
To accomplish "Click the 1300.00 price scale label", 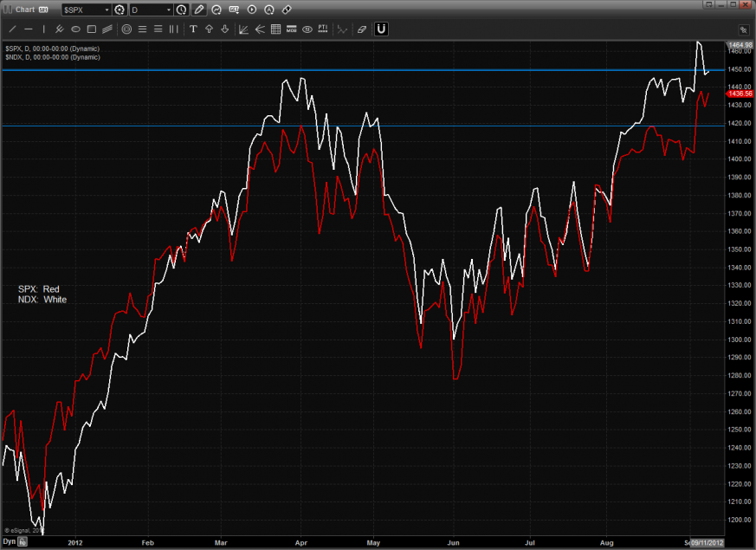I will pyautogui.click(x=740, y=340).
